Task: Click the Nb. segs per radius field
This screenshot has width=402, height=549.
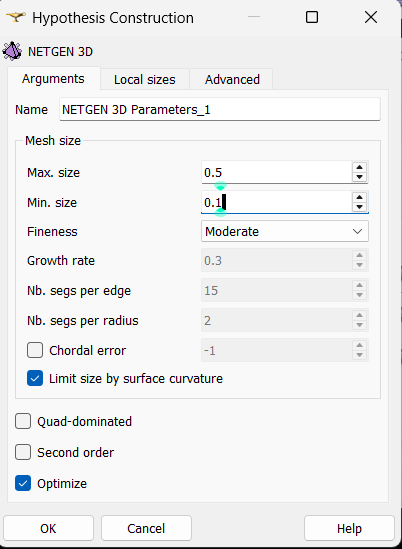Action: 277,320
